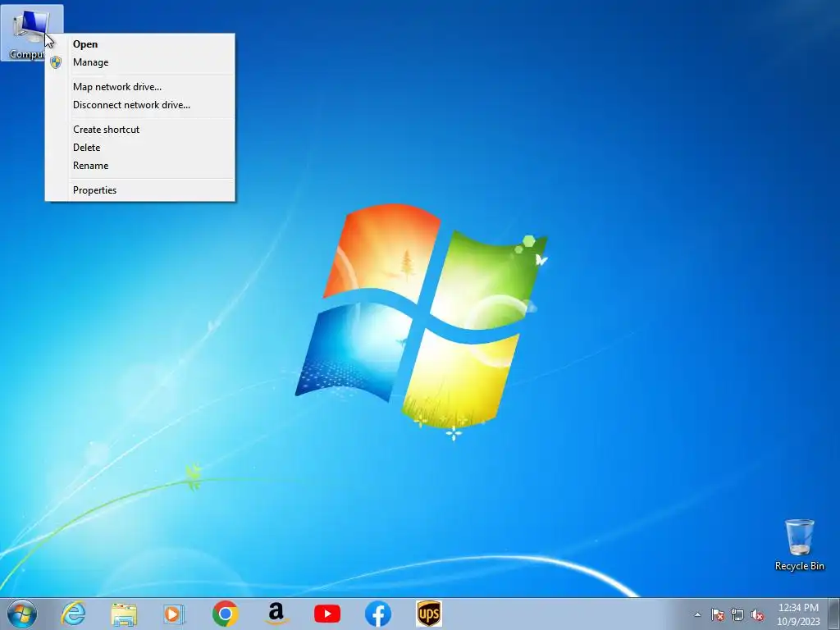Click the Facebook taskbar shortcut
This screenshot has height=630, width=840.
(x=377, y=614)
